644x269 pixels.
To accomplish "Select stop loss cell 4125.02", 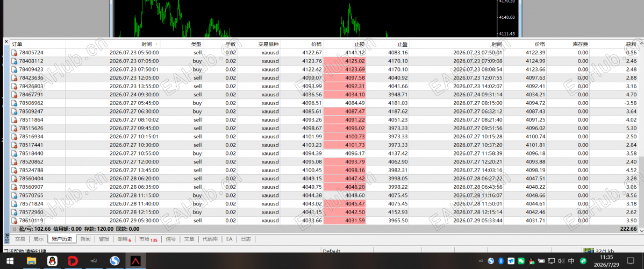I will tap(345, 61).
